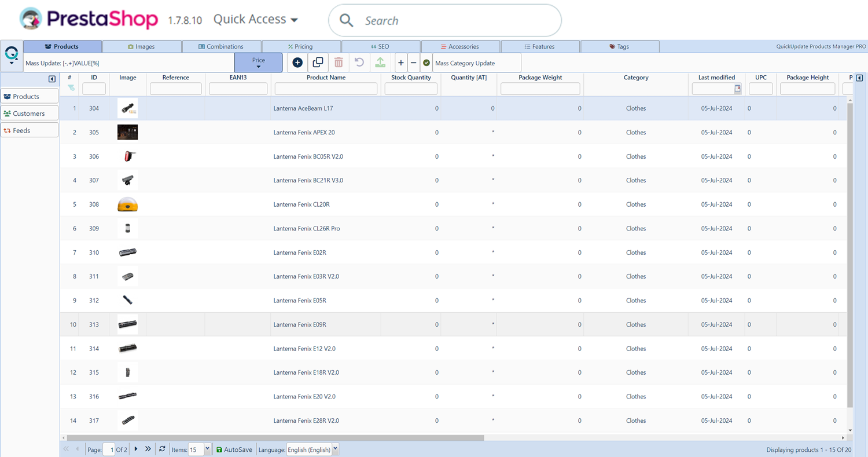The width and height of the screenshot is (868, 457).
Task: Open the Language selection dropdown
Action: [x=335, y=449]
